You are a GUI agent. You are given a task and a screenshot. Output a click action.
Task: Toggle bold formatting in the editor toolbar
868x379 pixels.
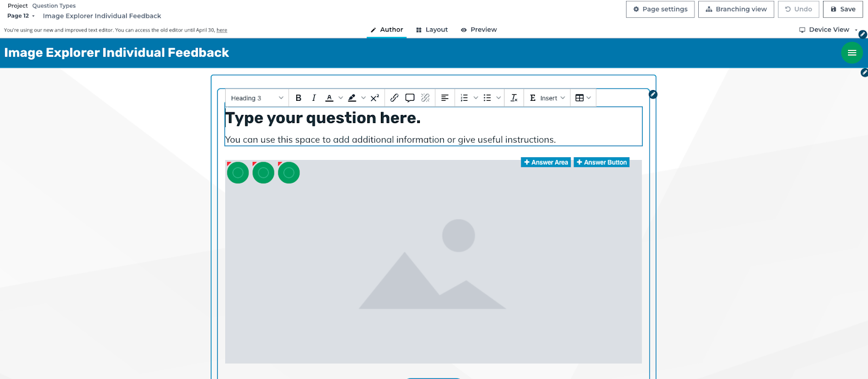click(x=298, y=98)
